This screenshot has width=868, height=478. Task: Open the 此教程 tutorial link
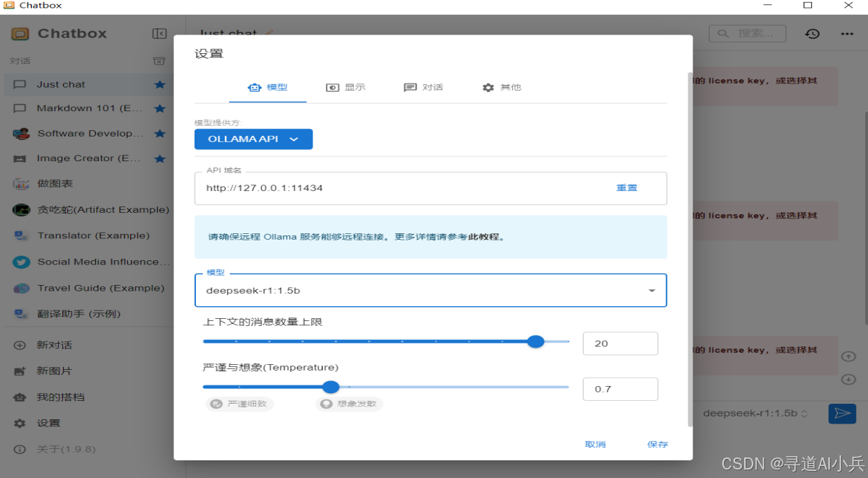(x=485, y=237)
